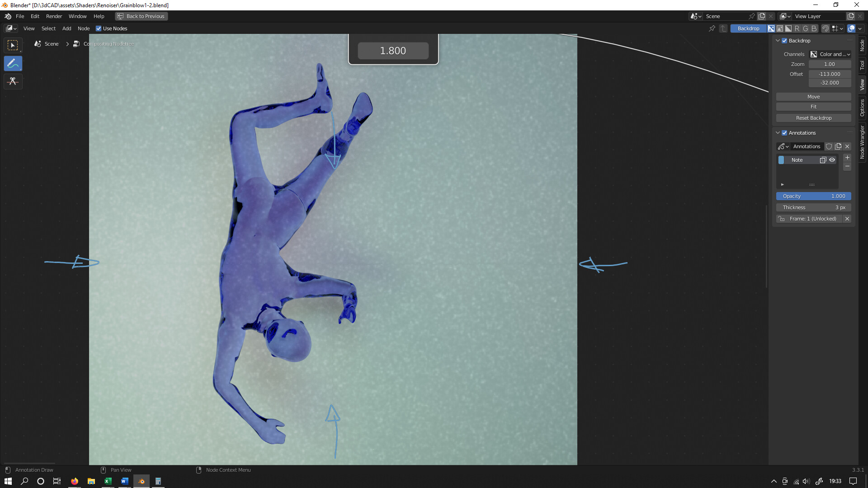Screen dimensions: 868x488
Task: Remove the selected annotation layer
Action: [x=848, y=167]
